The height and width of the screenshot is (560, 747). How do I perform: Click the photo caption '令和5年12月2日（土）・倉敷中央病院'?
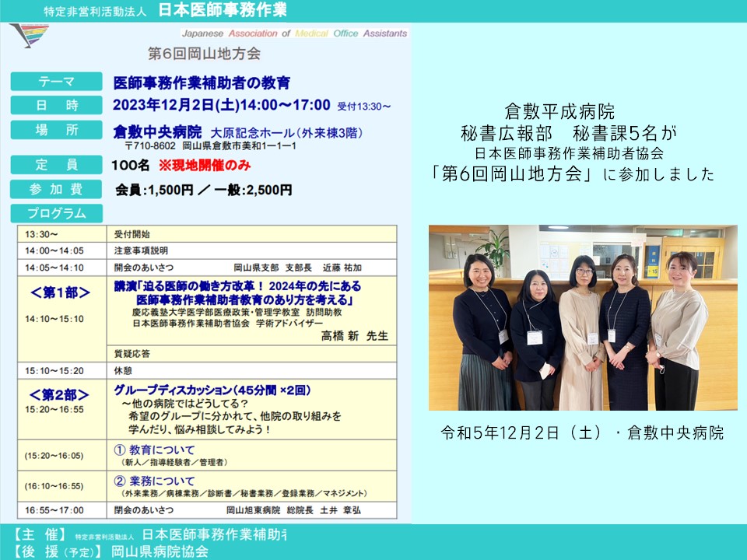coord(582,432)
